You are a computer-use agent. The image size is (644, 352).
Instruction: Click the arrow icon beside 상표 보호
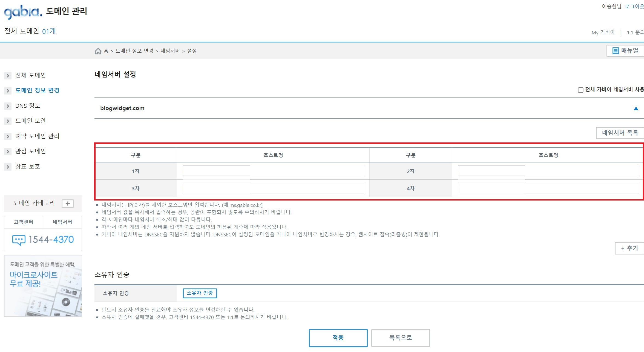(8, 167)
